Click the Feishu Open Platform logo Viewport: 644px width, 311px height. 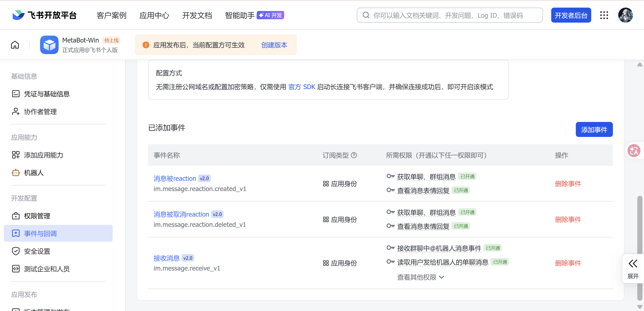pos(44,15)
